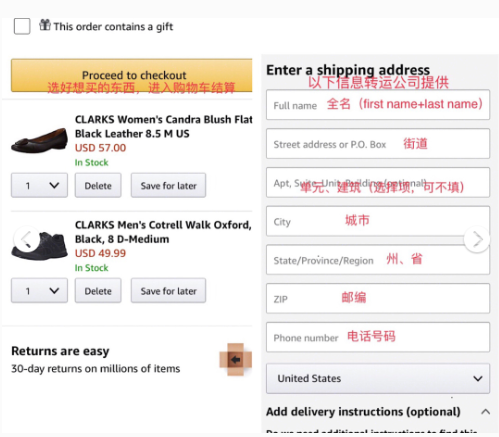499x437 pixels.
Task: Open quantity dropdown for Candra Blush Flat
Action: (39, 185)
